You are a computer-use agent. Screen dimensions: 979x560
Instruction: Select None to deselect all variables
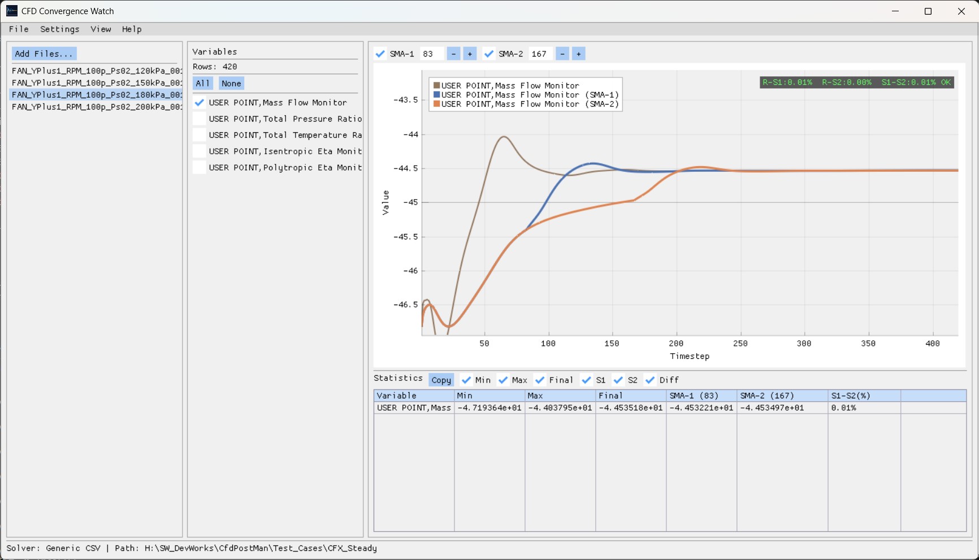pyautogui.click(x=231, y=83)
